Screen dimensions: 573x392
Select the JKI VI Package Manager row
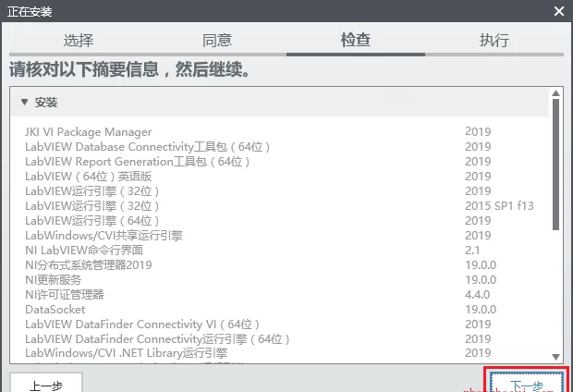279,131
